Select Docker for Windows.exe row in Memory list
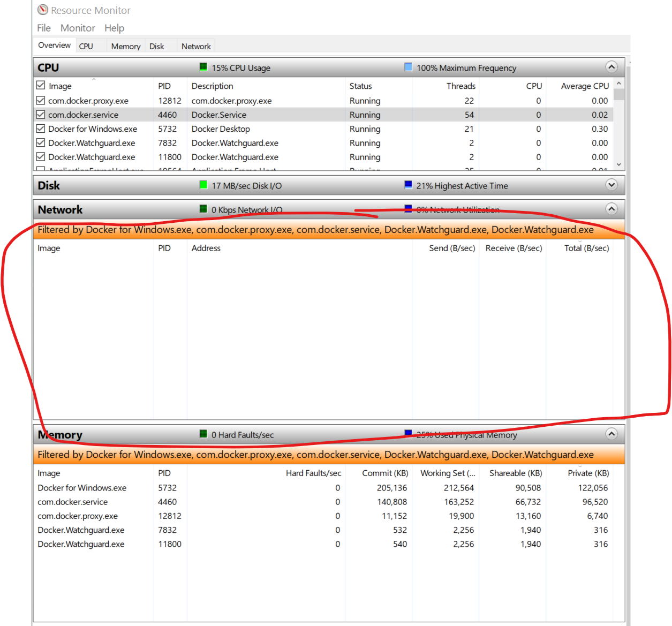The image size is (672, 626). pos(323,488)
